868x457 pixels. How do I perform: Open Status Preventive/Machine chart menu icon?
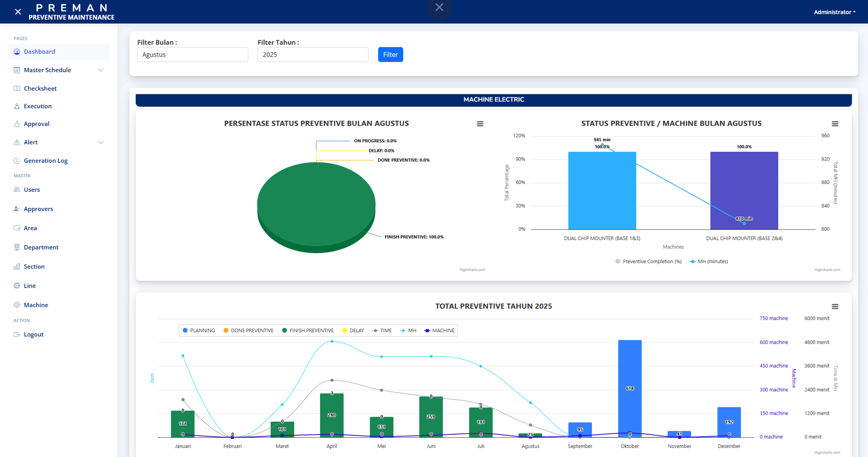pos(835,124)
